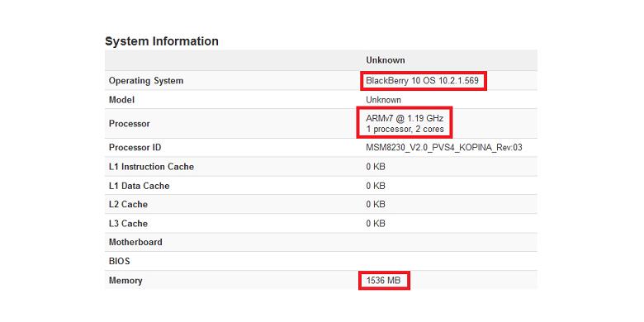This screenshot has width=644, height=322.
Task: Click the 'L1 Instruction Cache' label
Action: 151,167
